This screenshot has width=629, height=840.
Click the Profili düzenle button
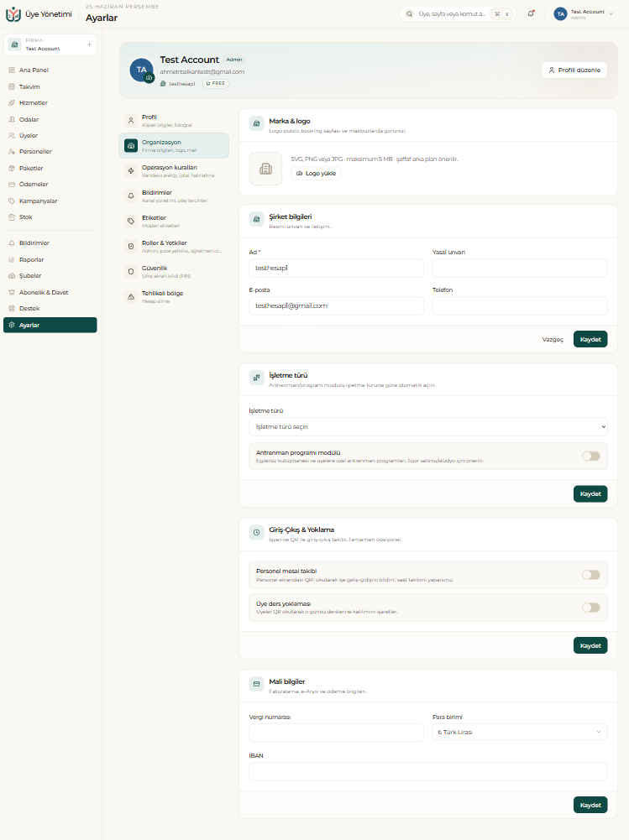pyautogui.click(x=574, y=70)
